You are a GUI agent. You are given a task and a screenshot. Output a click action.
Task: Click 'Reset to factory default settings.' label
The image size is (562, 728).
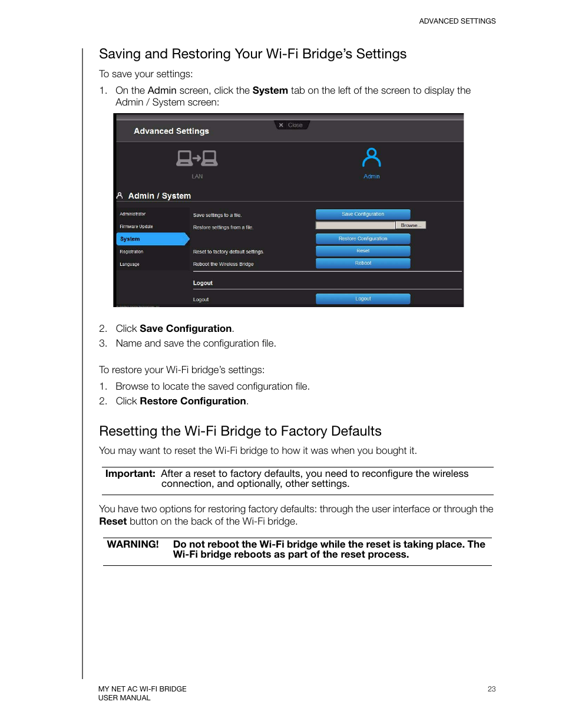point(229,252)
